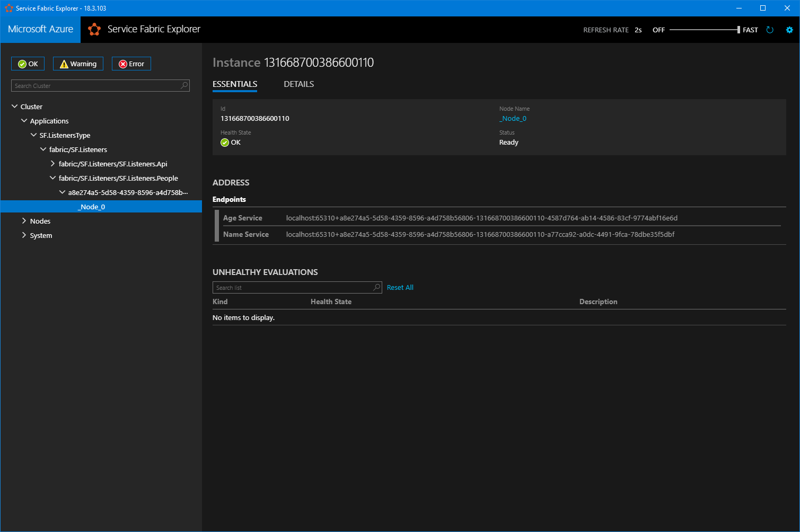800x532 pixels.
Task: Select fabric:/SF.Listeners/SF.Listeners.Api in tree
Action: point(113,164)
